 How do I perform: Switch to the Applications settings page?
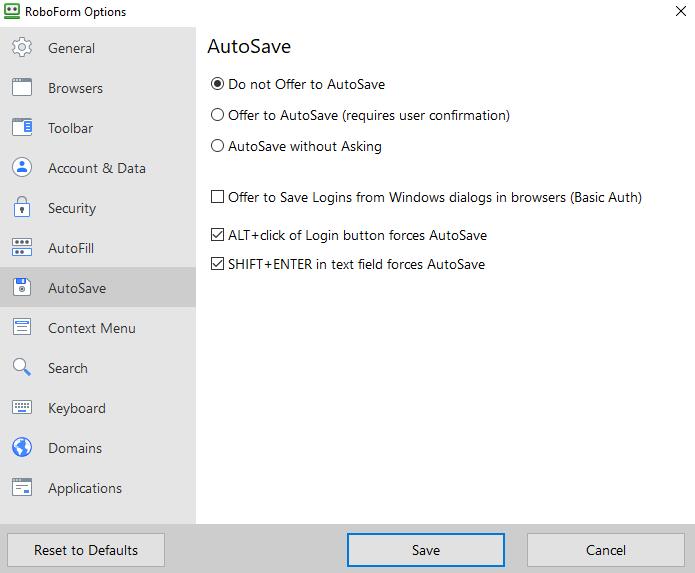[84, 488]
